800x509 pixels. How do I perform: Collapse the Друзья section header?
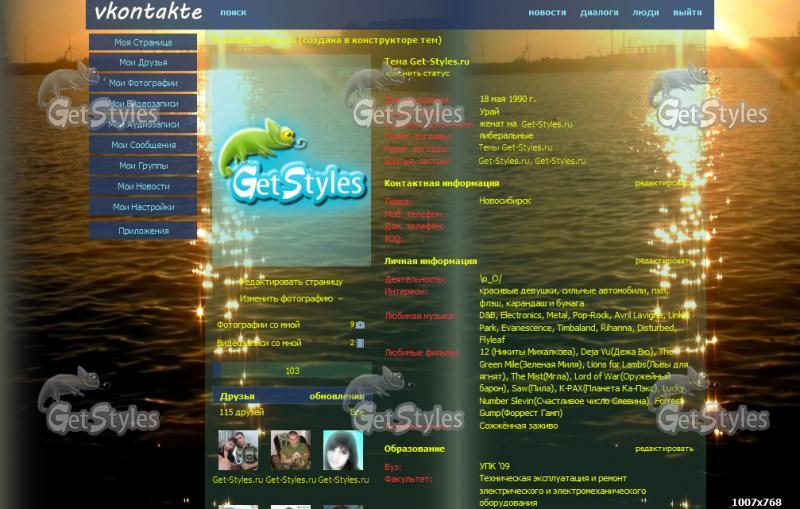pyautogui.click(x=238, y=396)
